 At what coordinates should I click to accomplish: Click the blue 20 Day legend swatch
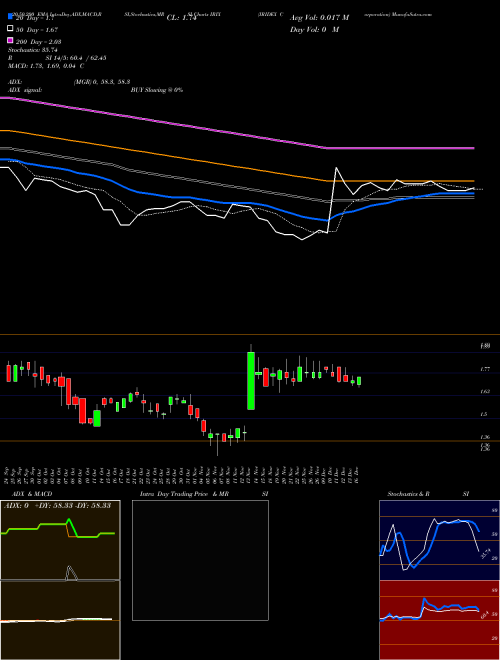pos(11,16)
